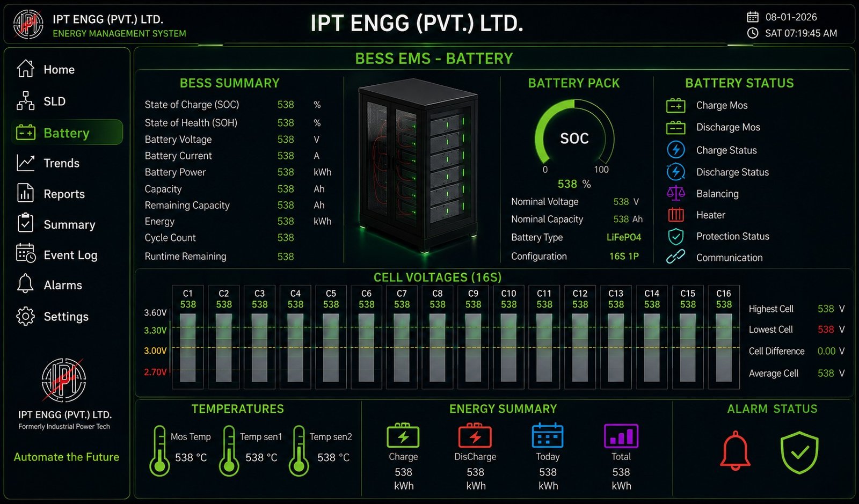The image size is (859, 504).
Task: Open the Home menu item
Action: click(x=67, y=69)
